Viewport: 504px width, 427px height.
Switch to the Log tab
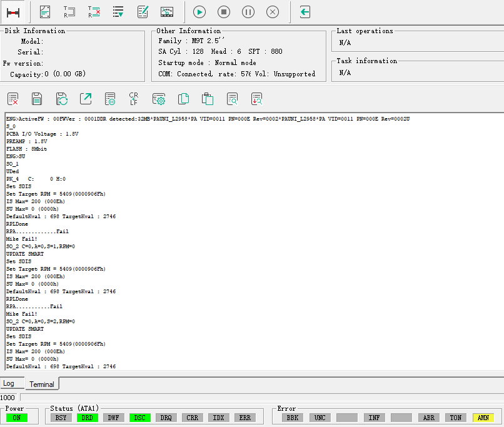point(9,383)
